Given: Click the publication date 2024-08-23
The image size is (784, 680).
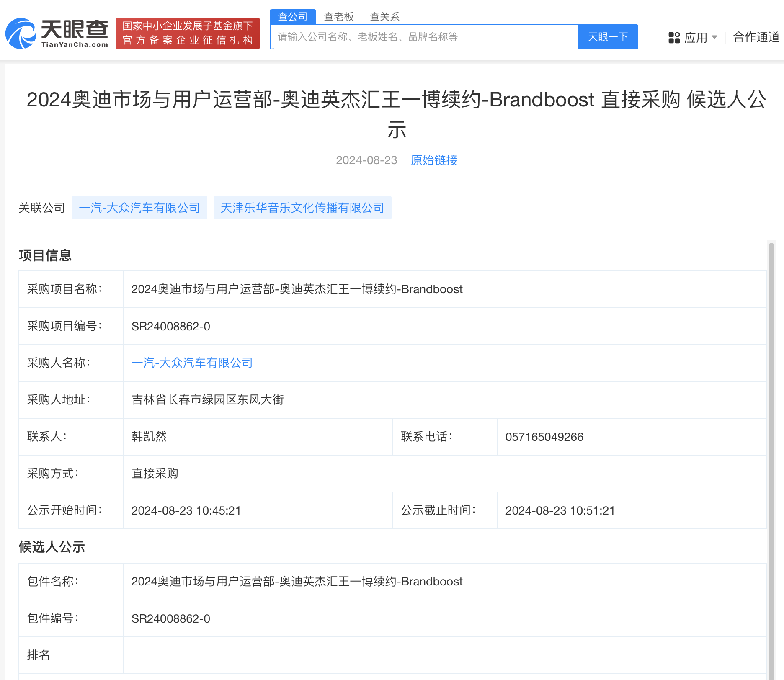Looking at the screenshot, I should [x=366, y=160].
